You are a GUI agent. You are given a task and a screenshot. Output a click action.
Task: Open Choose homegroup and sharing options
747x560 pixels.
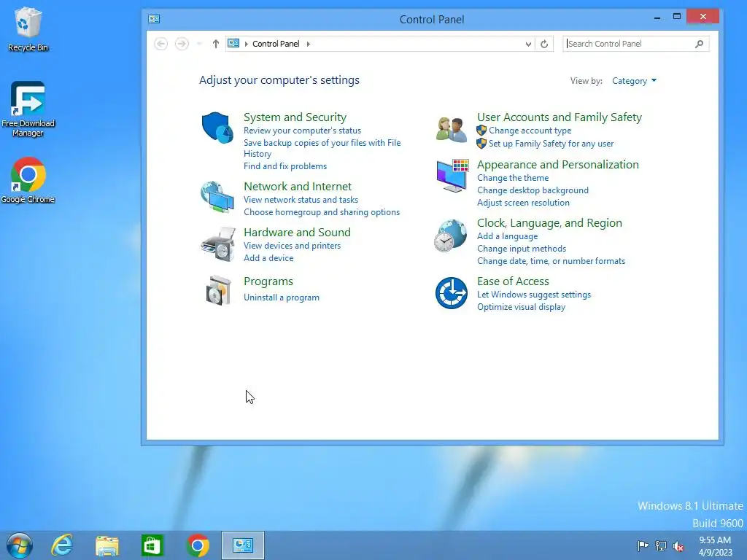(x=322, y=212)
